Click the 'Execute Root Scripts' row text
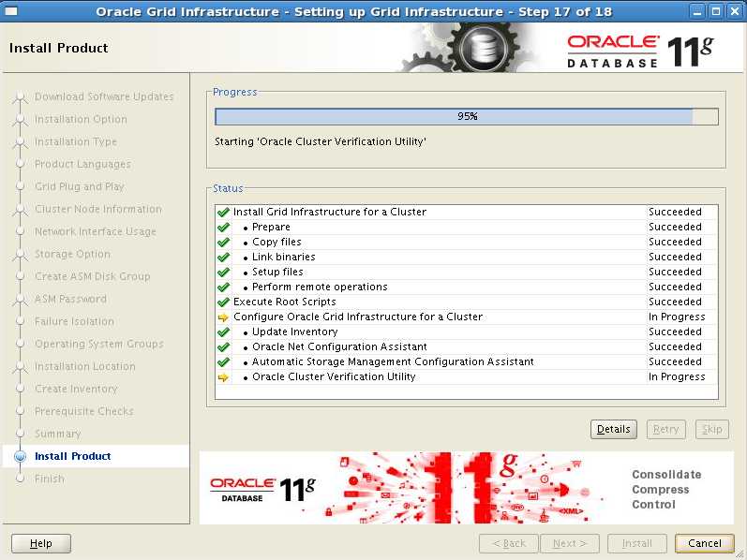 284,302
